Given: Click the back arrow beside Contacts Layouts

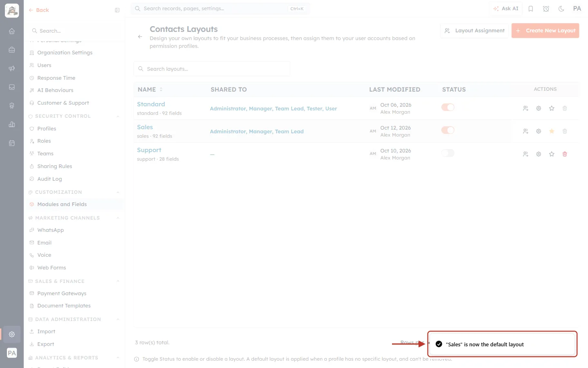Looking at the screenshot, I should [x=140, y=37].
